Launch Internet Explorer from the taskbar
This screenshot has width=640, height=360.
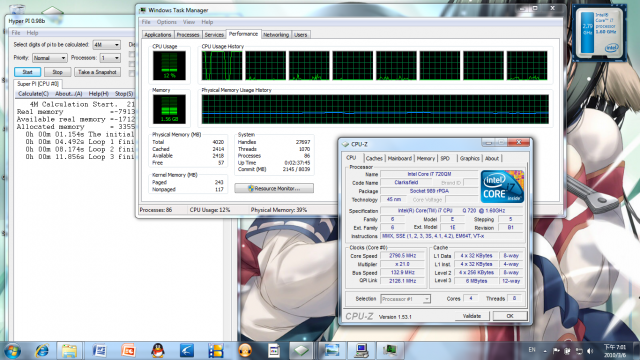coord(42,351)
